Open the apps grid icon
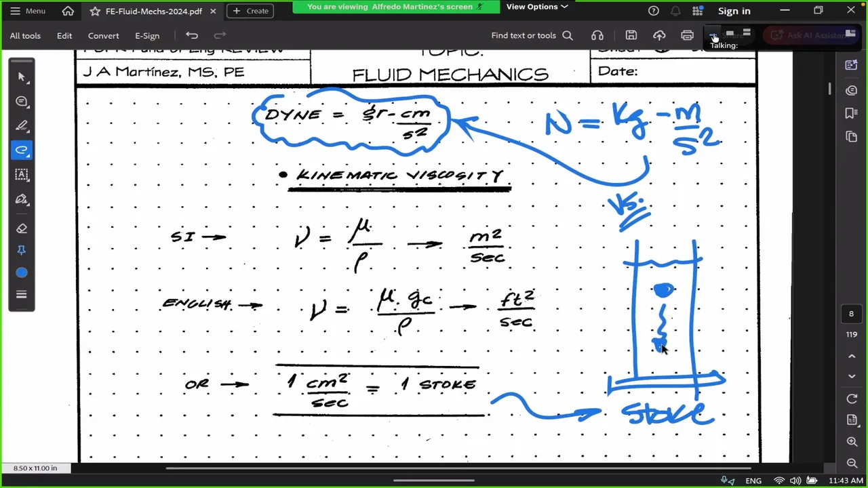The width and height of the screenshot is (868, 488). point(697,11)
